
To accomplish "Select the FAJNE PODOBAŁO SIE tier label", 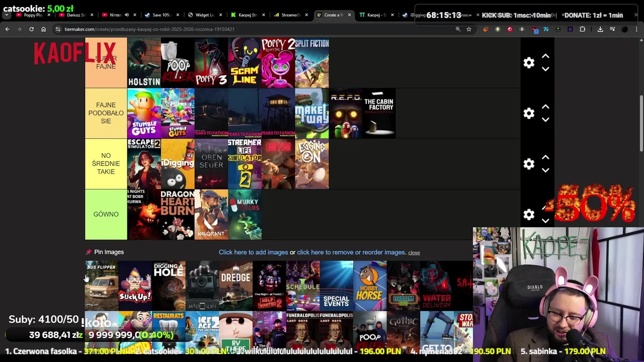I will point(106,113).
